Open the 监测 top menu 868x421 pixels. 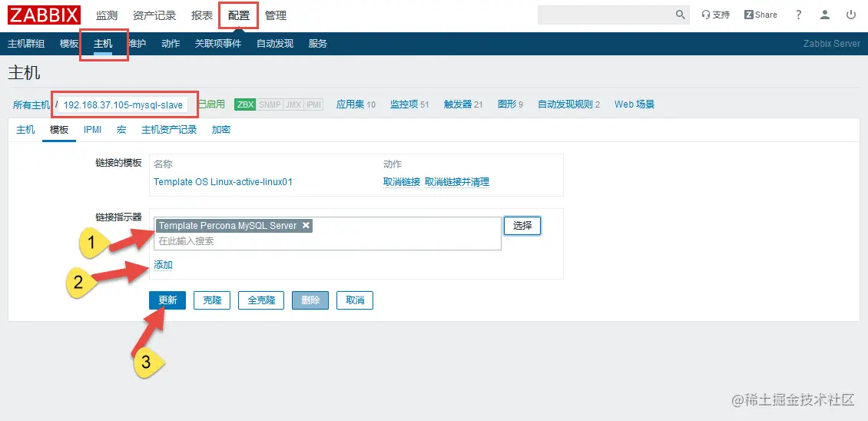coord(107,15)
